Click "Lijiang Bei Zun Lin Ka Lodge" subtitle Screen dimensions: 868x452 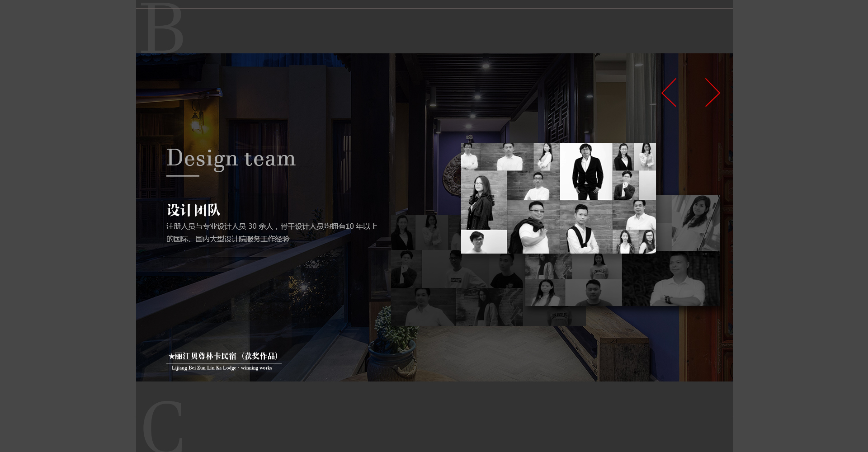tap(222, 368)
